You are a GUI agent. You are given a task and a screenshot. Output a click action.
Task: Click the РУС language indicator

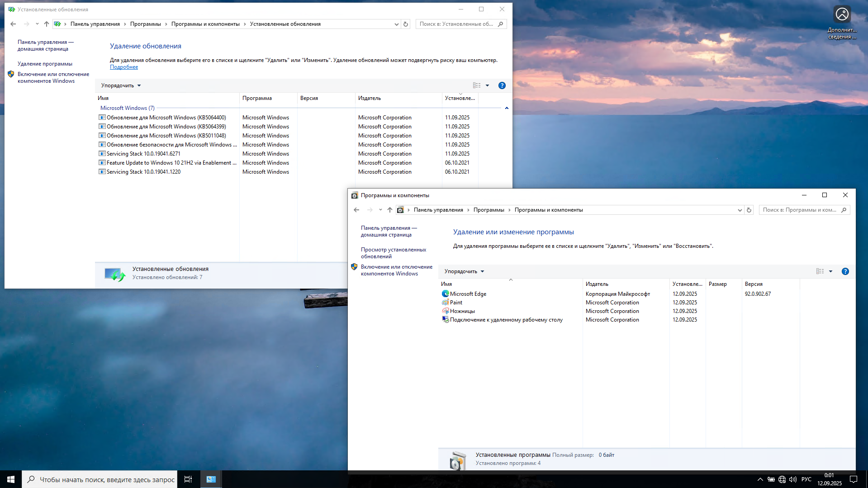pyautogui.click(x=806, y=479)
